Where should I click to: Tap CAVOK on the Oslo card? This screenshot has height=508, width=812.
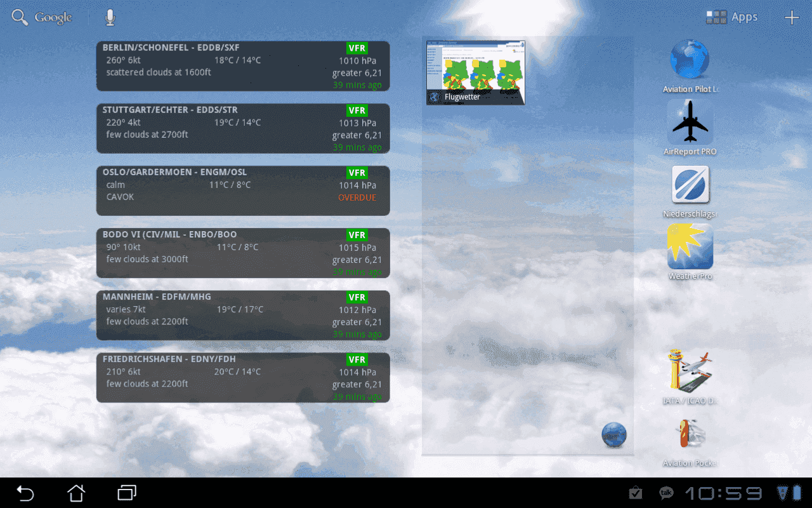click(x=120, y=197)
